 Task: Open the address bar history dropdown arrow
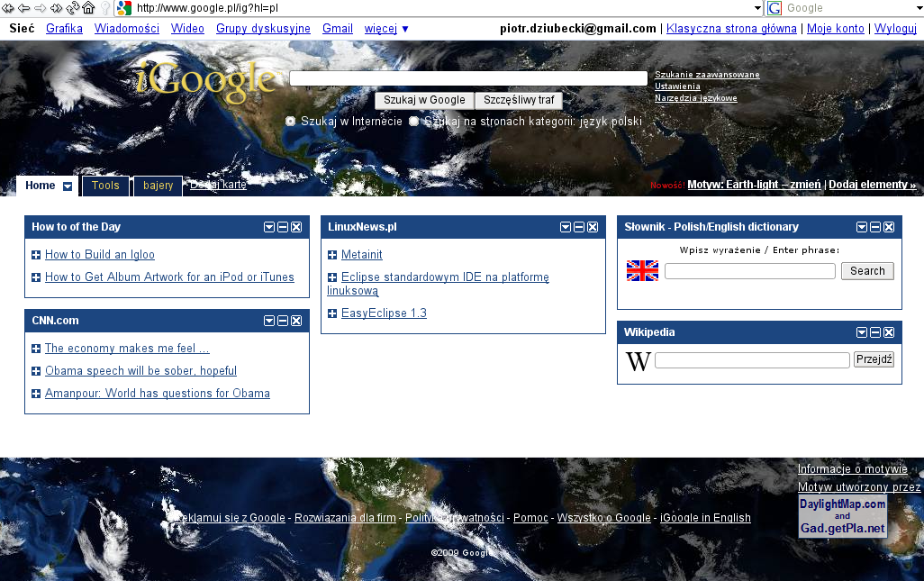coord(757,8)
